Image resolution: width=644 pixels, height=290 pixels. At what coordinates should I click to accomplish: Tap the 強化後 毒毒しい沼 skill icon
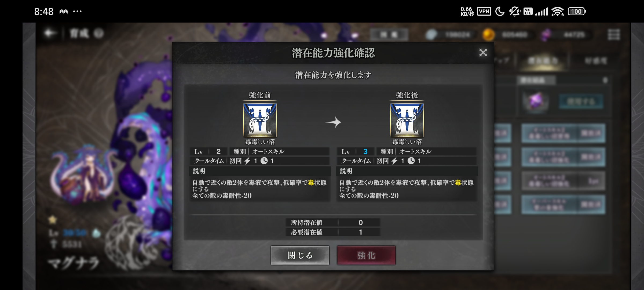pyautogui.click(x=407, y=120)
